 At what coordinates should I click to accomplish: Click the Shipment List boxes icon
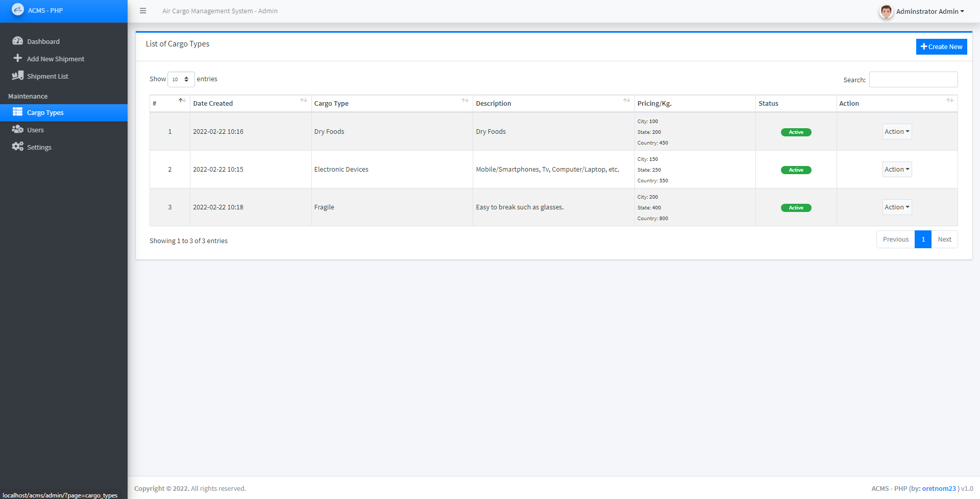click(x=18, y=76)
